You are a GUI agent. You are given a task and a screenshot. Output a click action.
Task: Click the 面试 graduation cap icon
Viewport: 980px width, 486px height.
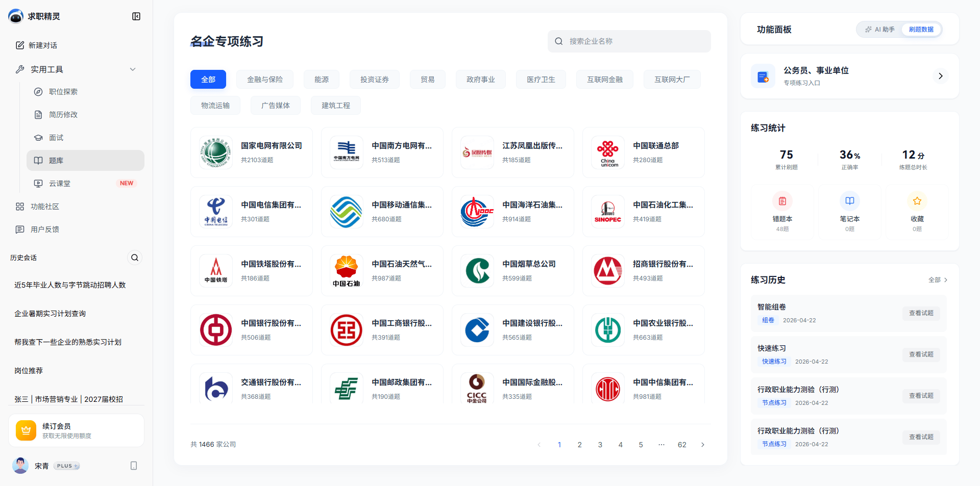[x=38, y=138]
